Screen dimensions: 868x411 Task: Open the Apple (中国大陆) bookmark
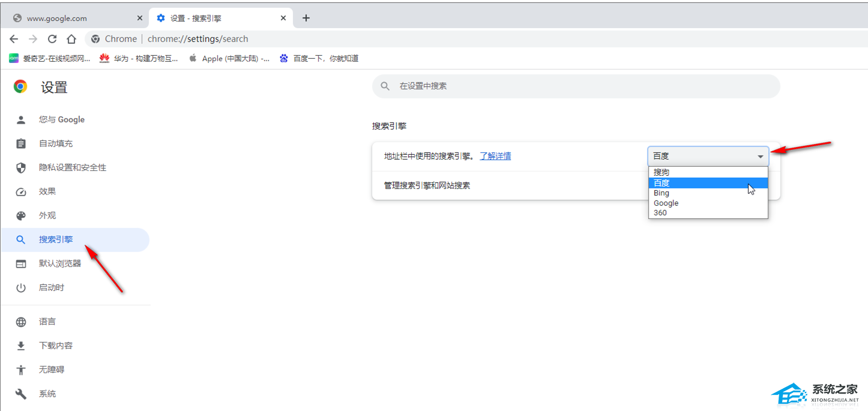click(229, 58)
